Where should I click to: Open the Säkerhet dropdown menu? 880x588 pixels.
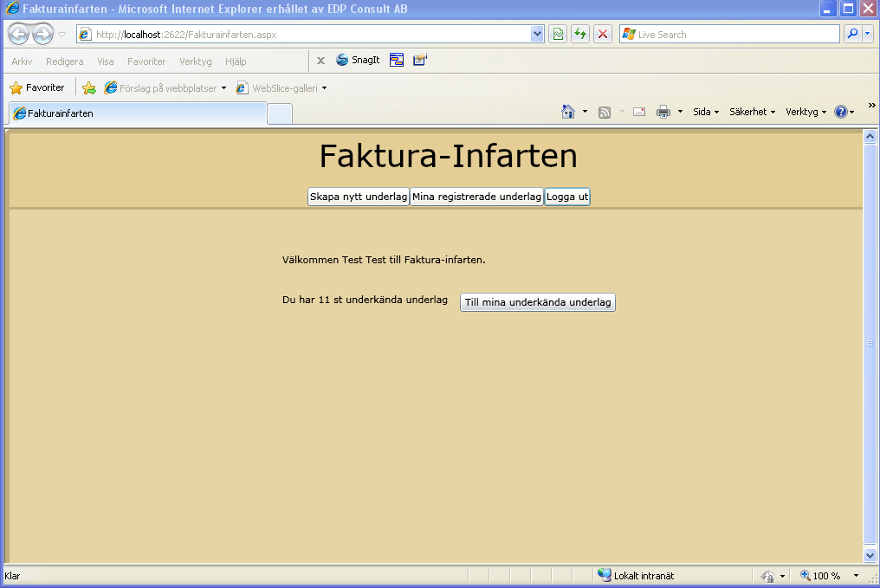coord(752,112)
